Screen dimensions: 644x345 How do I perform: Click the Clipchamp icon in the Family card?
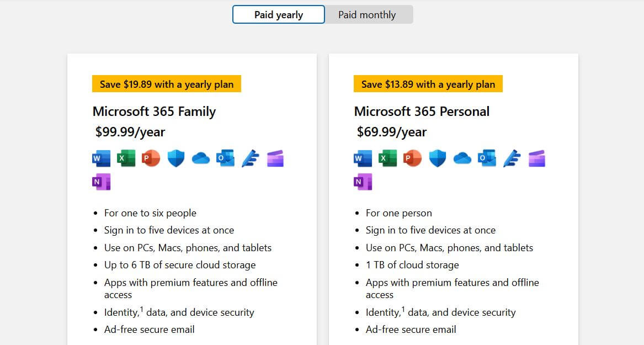(x=275, y=158)
